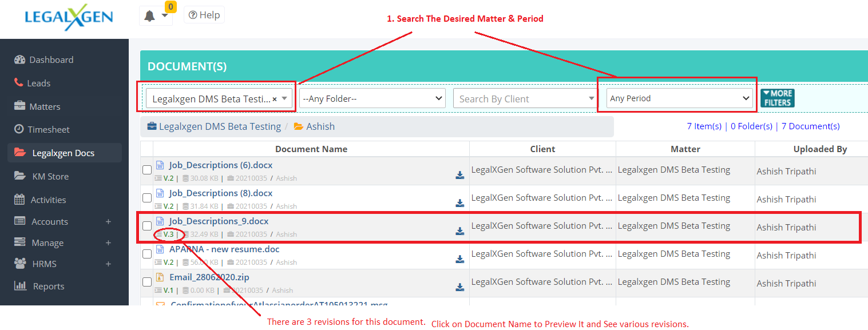Tick the checkbox for Job_Descriptions (6).docx
This screenshot has width=868, height=330.
point(147,170)
